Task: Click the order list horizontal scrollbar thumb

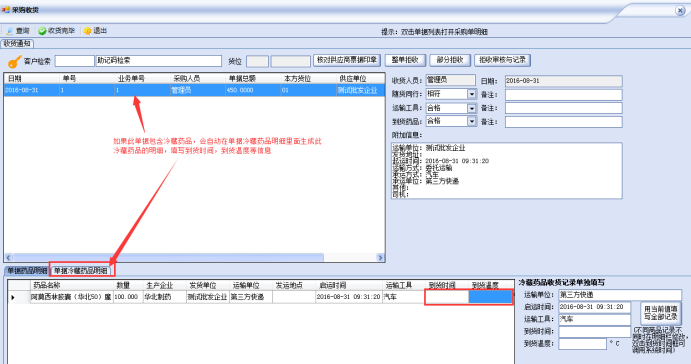Action: 168,257
